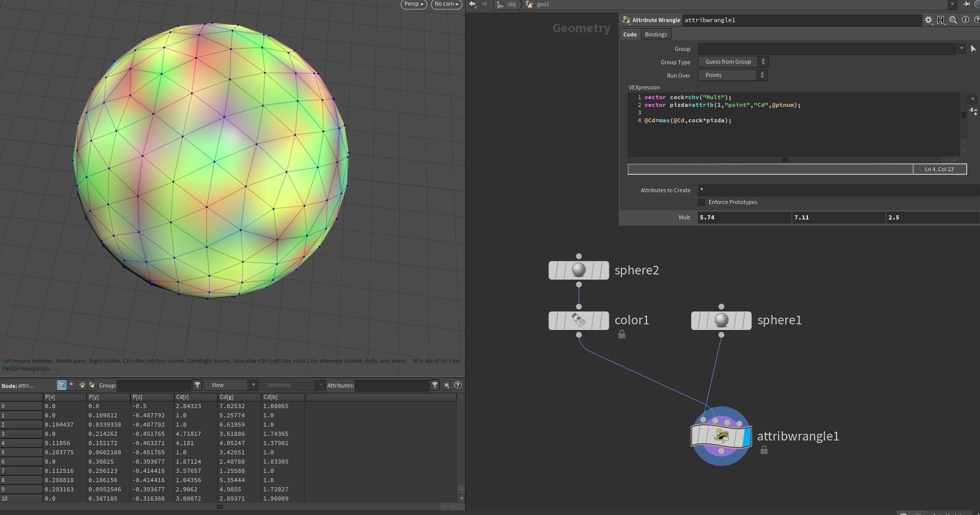Show vertex attributes in spreadsheet
The height and width of the screenshot is (515, 980).
tap(71, 385)
